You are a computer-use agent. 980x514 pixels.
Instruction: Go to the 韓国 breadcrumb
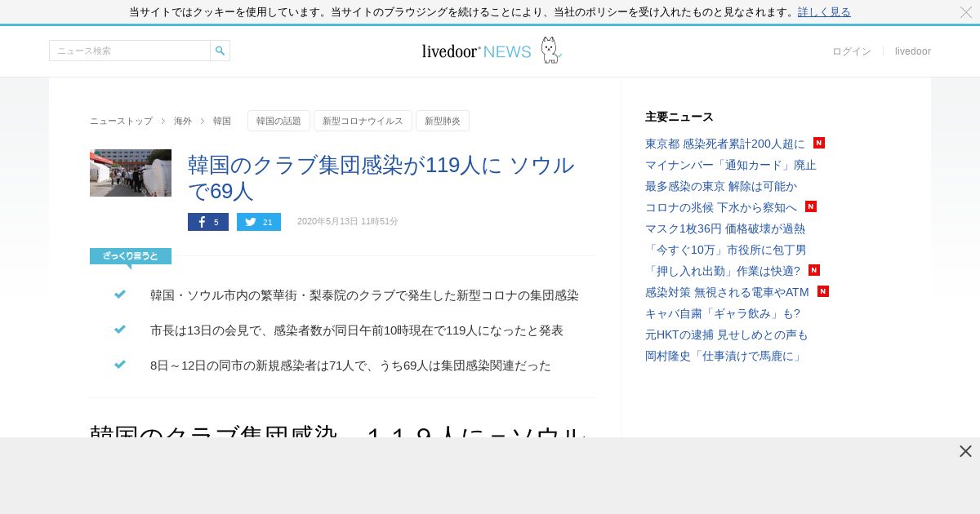click(x=222, y=121)
